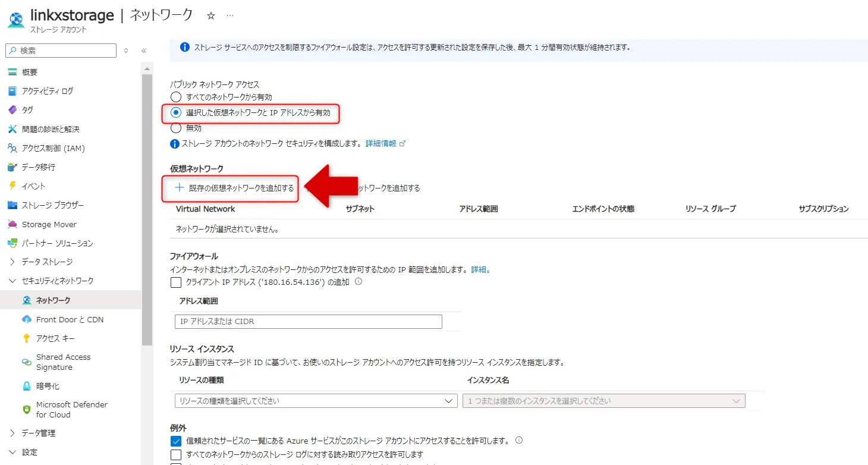Click the アクティビティ ログ icon
The height and width of the screenshot is (465, 868).
tap(12, 91)
